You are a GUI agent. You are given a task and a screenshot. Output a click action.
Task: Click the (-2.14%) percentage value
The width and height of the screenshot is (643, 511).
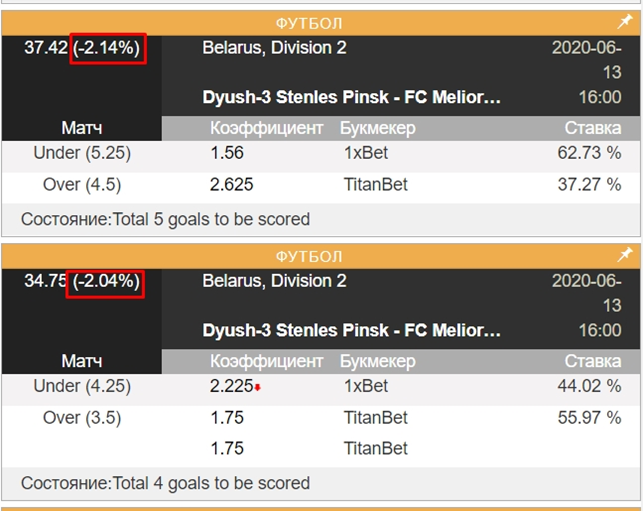click(108, 47)
